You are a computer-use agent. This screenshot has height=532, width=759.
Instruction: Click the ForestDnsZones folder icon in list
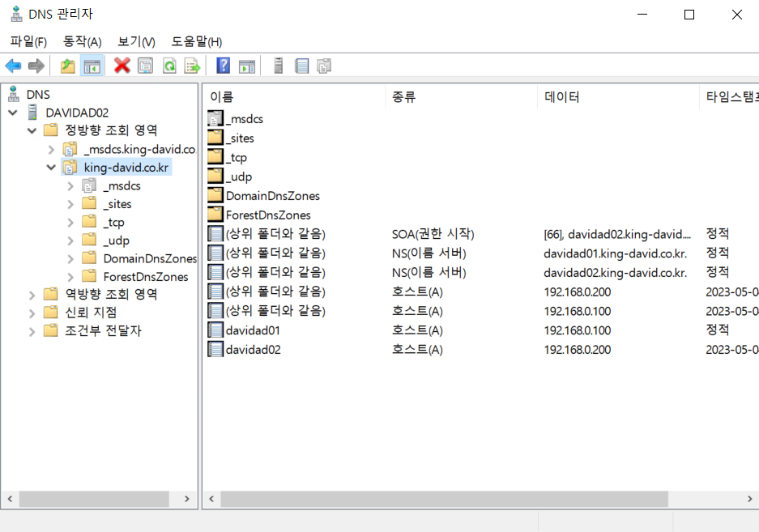[215, 215]
